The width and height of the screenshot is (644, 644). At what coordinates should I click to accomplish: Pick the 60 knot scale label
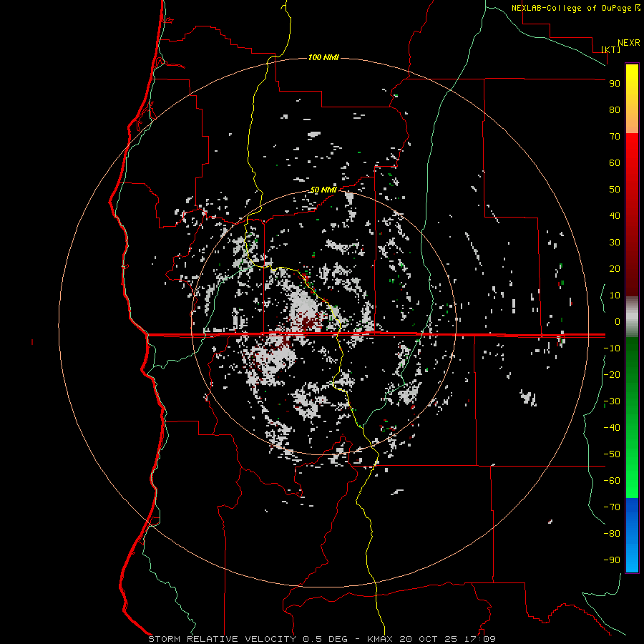click(615, 162)
